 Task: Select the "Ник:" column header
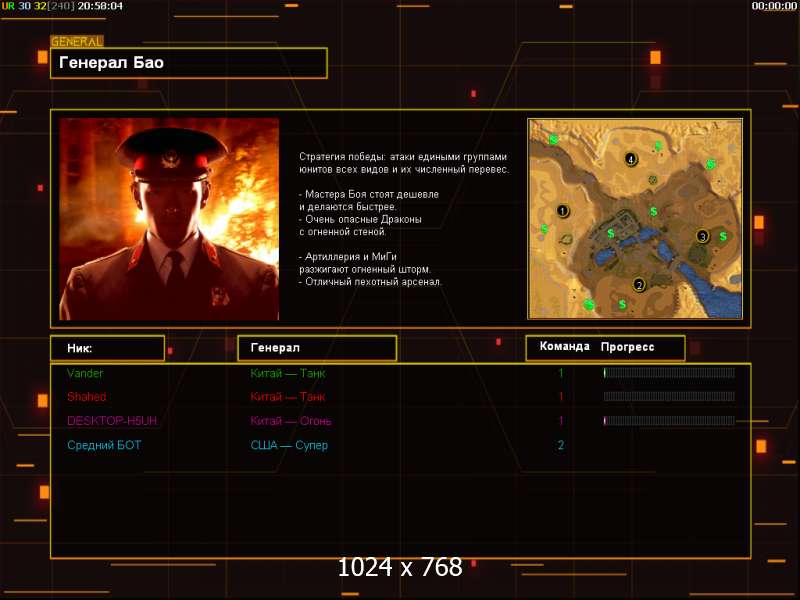click(x=107, y=348)
